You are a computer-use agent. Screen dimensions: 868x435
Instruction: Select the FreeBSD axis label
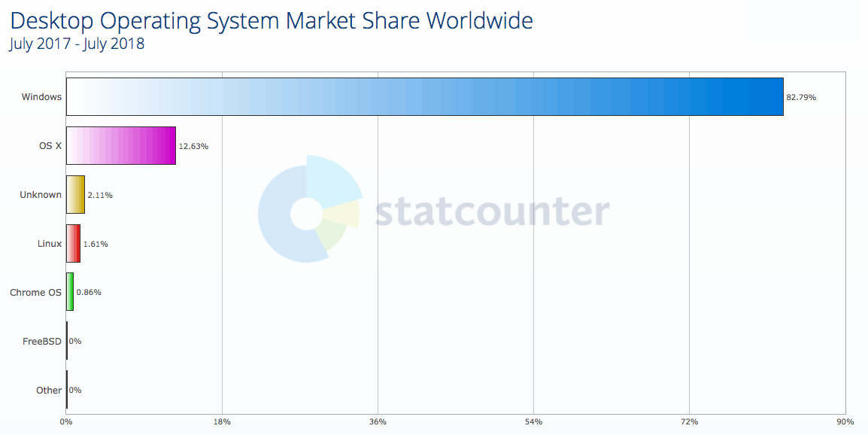tap(41, 342)
